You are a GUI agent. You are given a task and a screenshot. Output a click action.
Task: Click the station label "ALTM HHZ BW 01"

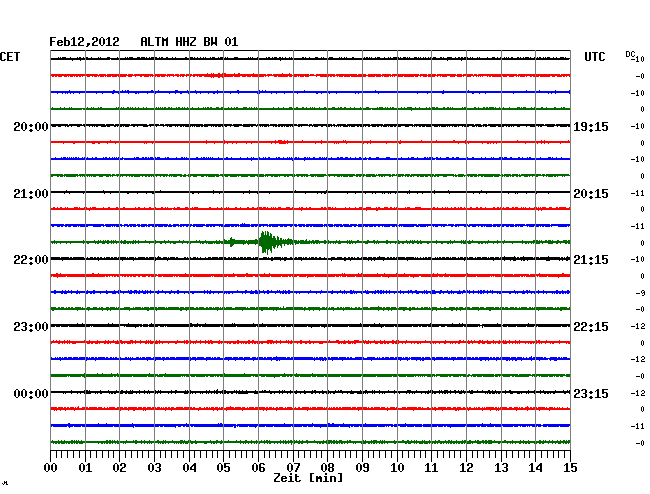[189, 42]
